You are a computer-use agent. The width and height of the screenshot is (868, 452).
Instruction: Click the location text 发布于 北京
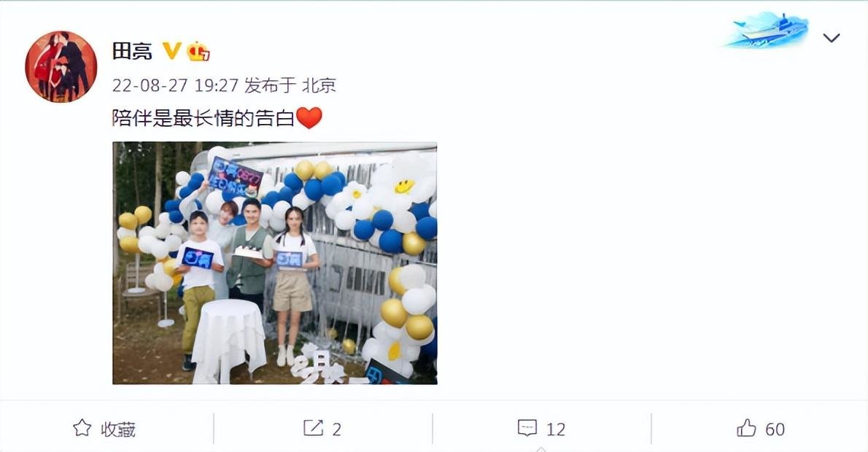[x=290, y=85]
